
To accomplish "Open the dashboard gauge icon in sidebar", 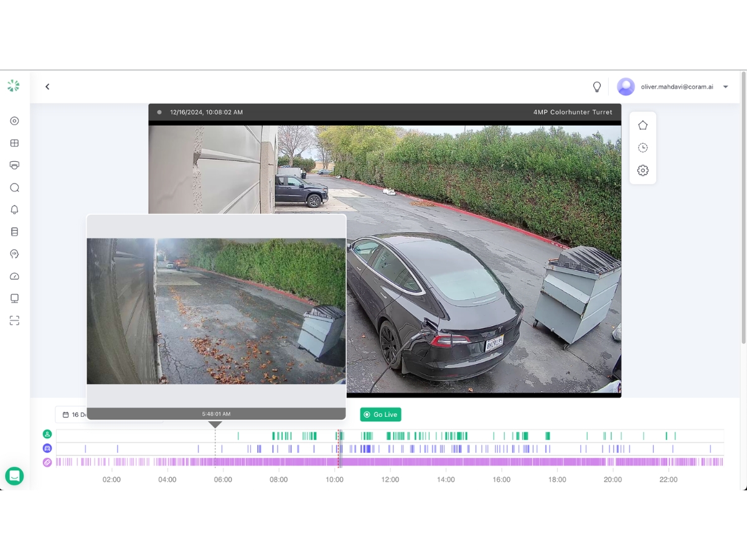I will (14, 276).
